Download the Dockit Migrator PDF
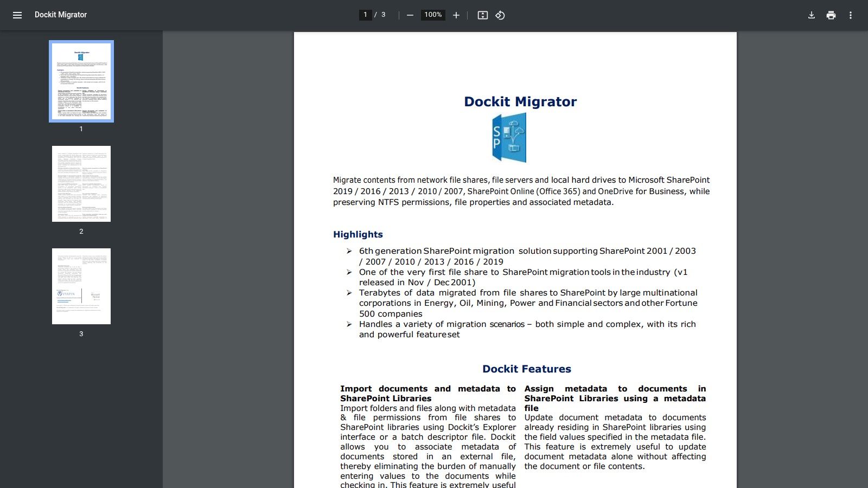Viewport: 868px width, 488px height. 811,15
